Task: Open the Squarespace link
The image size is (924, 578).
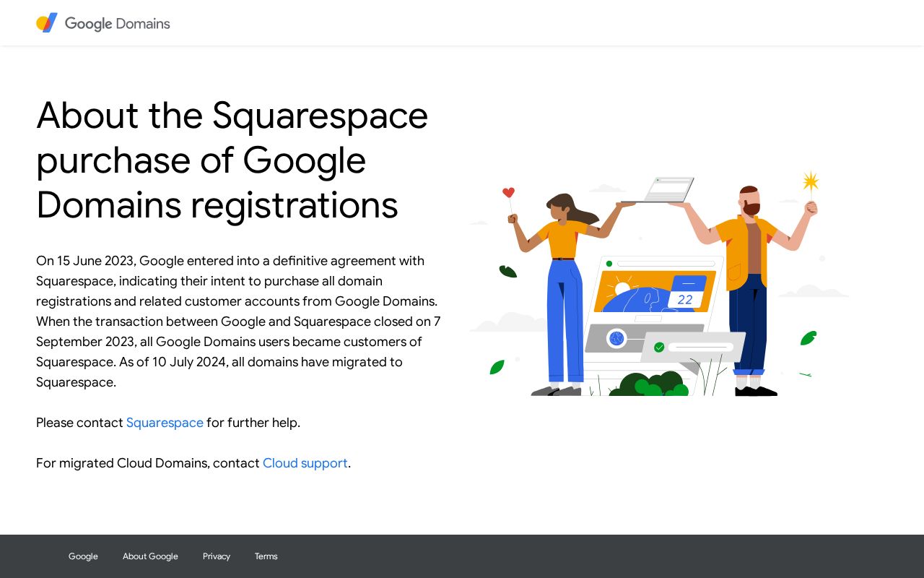Action: coord(165,423)
